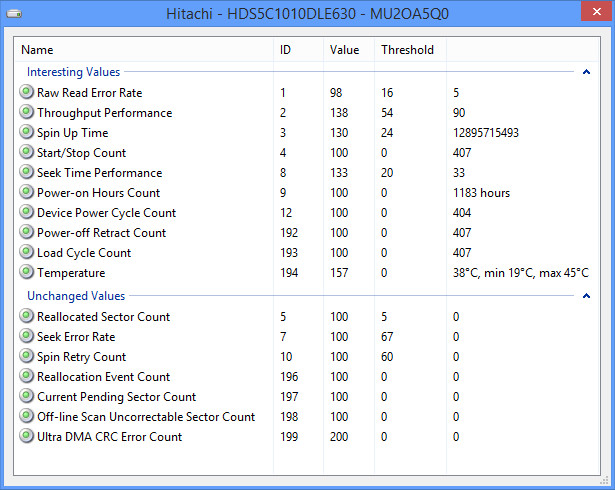The image size is (615, 490).
Task: Click the 1183 hours raw value
Action: [x=481, y=193]
